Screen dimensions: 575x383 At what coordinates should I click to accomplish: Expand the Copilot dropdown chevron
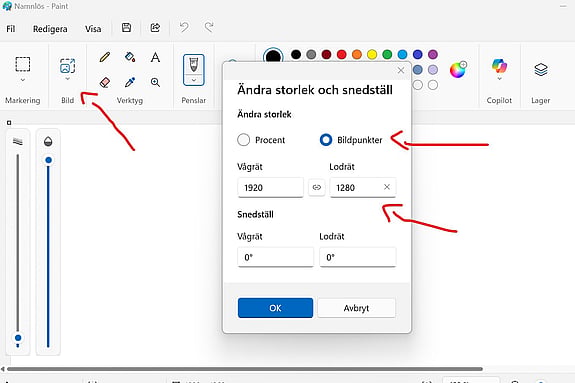(x=499, y=79)
